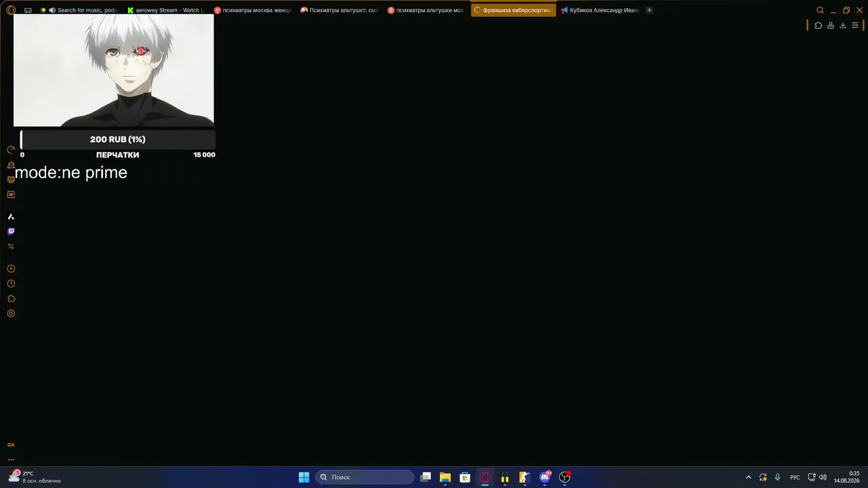Click the 200 RUB (1%) donation progress bar
The height and width of the screenshot is (488, 868).
click(118, 140)
